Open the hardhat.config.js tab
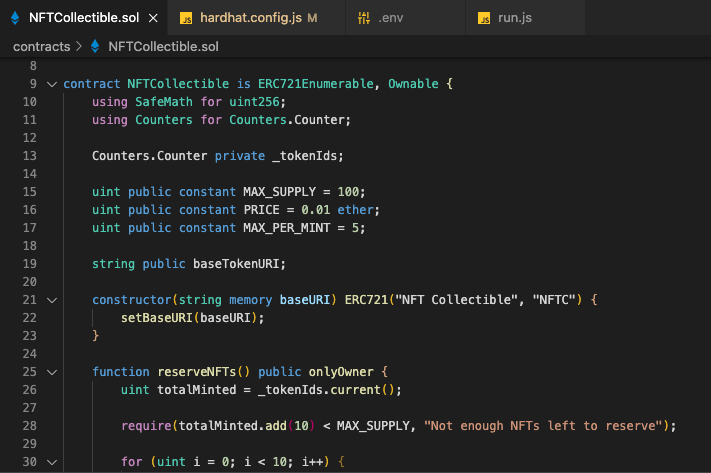711x473 pixels. pyautogui.click(x=256, y=18)
